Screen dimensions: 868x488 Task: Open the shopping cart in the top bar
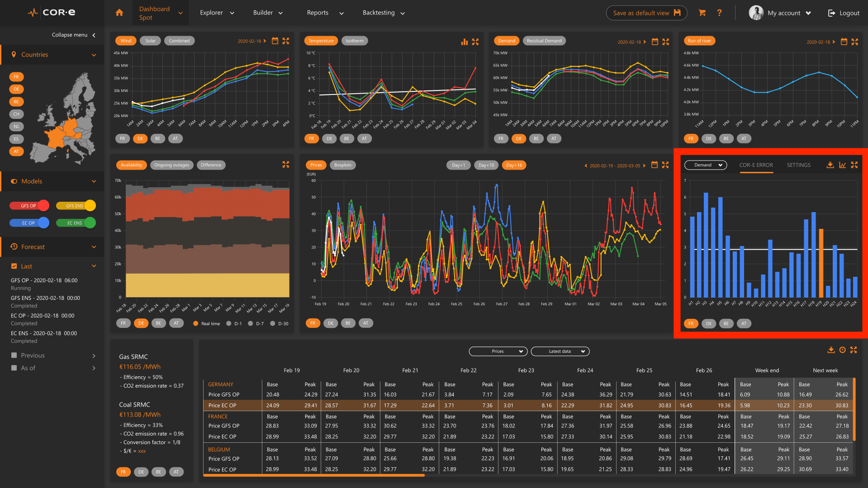pos(702,13)
